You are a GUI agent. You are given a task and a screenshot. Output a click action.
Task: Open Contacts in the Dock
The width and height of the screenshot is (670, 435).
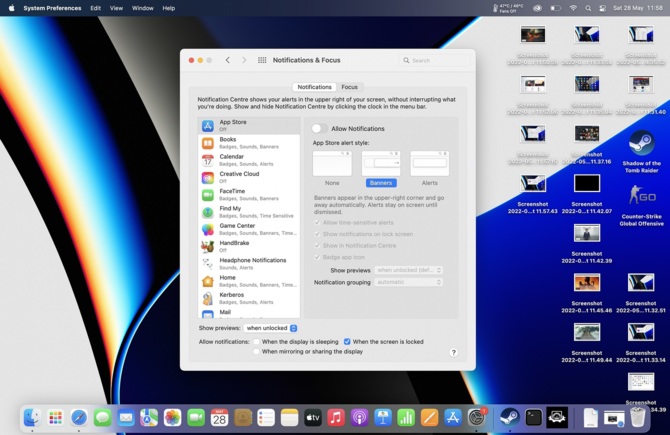243,417
